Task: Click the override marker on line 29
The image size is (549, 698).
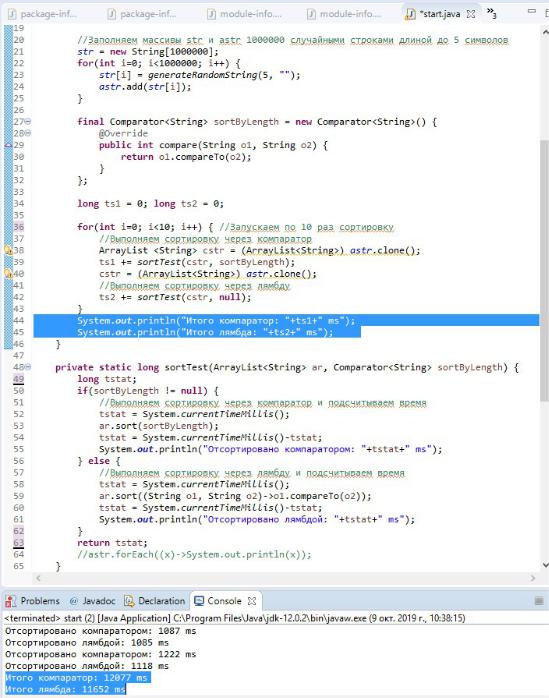Action: (x=8, y=145)
